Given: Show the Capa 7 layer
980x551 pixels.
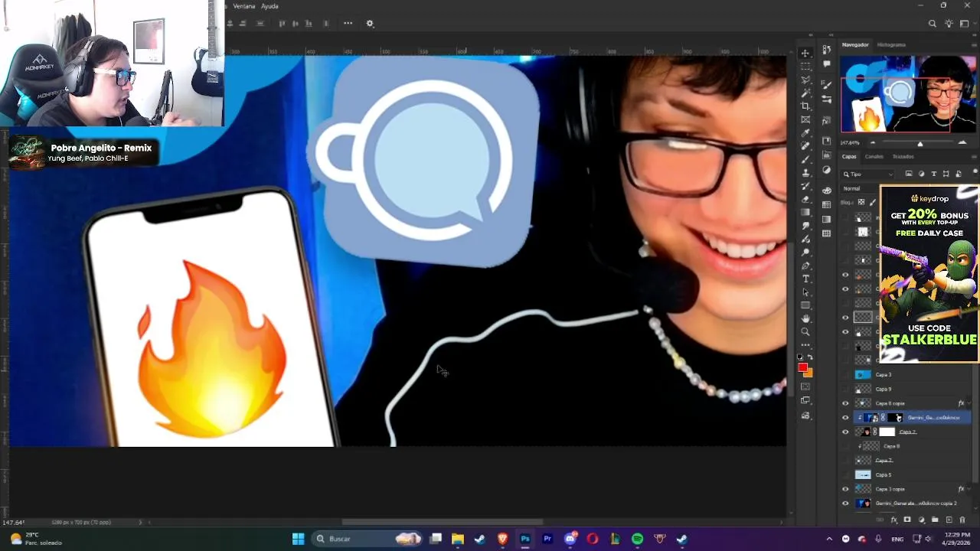Looking at the screenshot, I should 845,461.
